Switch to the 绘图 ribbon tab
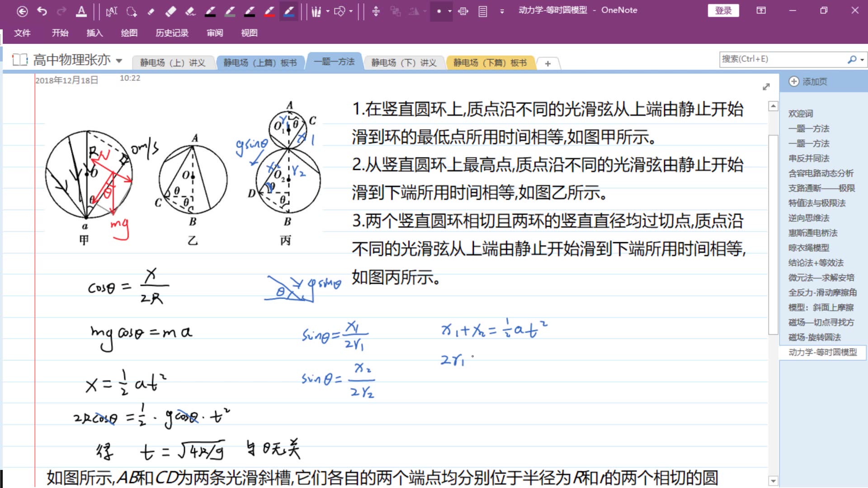 click(x=129, y=33)
